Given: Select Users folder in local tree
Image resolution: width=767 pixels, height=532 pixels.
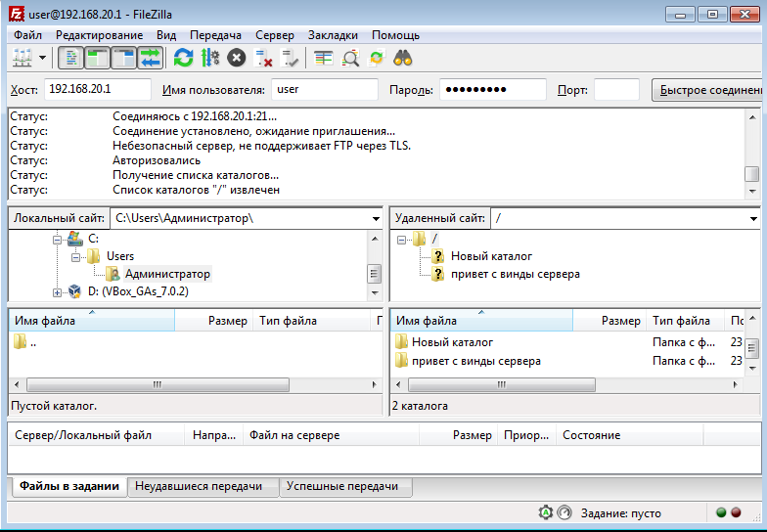Looking at the screenshot, I should click(120, 256).
